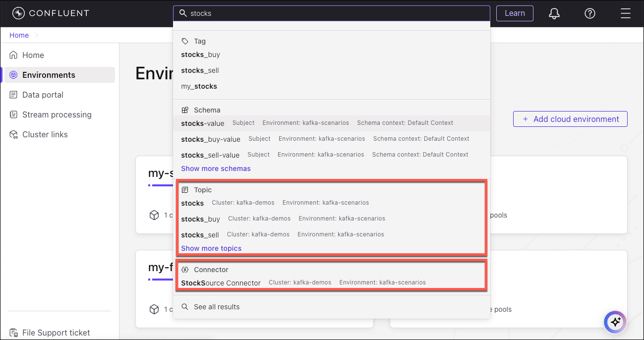Open the Learn page
This screenshot has width=644, height=340.
[x=515, y=13]
